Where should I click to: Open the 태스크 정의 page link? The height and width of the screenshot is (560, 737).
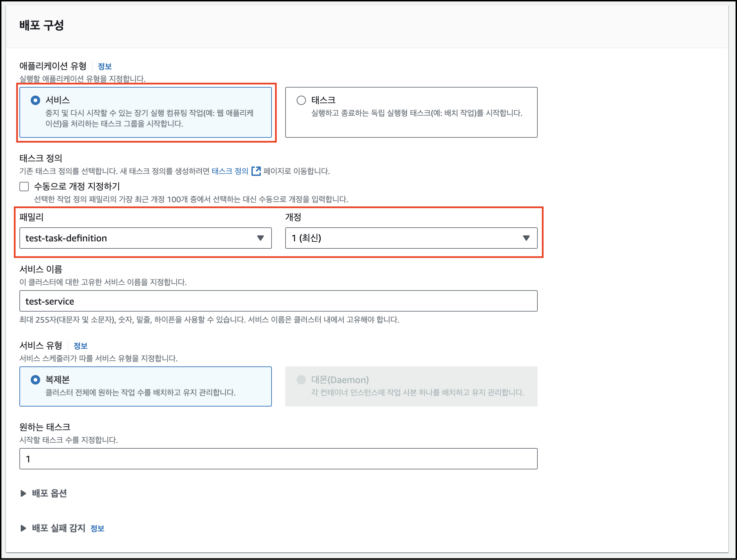click(x=230, y=171)
